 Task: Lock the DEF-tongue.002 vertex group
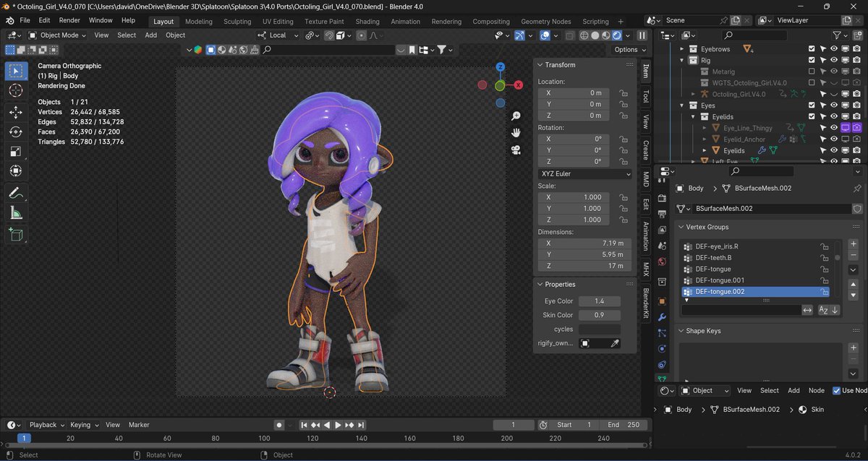(x=824, y=292)
